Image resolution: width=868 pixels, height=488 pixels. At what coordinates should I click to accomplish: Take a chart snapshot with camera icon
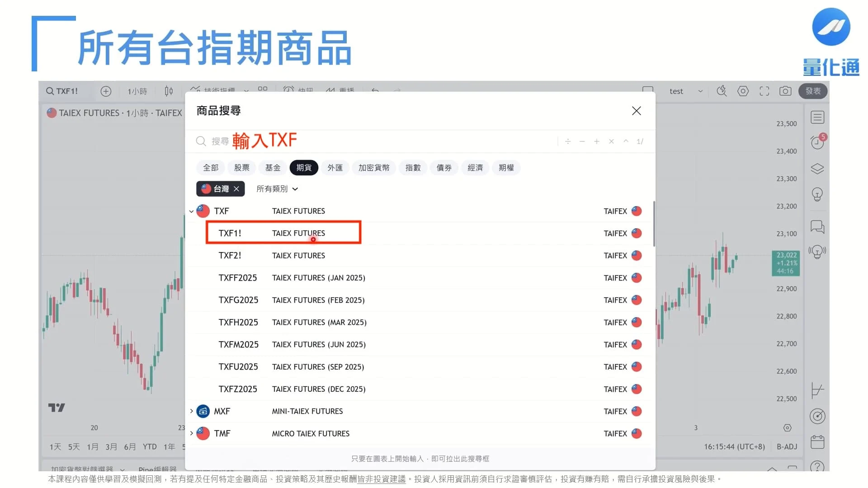pos(785,91)
